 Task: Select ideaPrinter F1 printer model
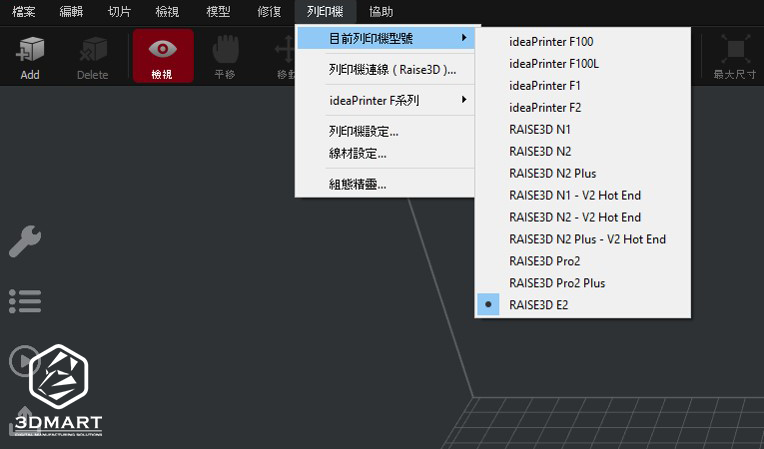[x=583, y=86]
